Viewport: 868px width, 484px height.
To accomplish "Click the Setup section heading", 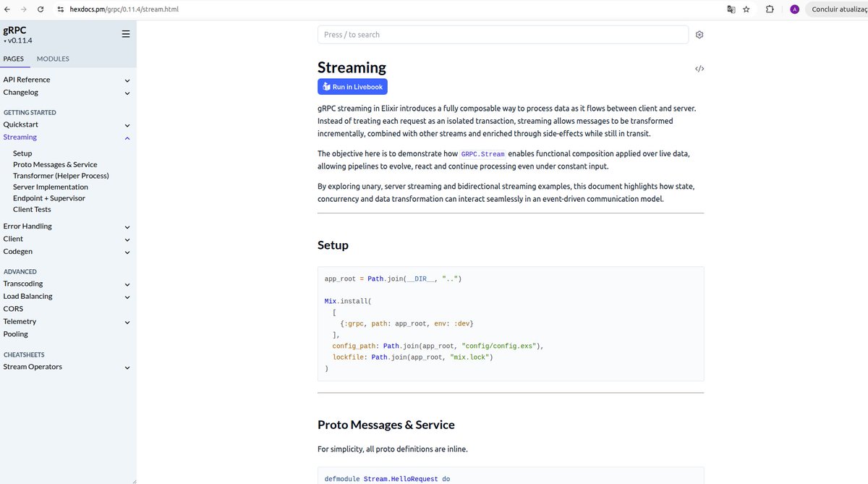I will (333, 245).
